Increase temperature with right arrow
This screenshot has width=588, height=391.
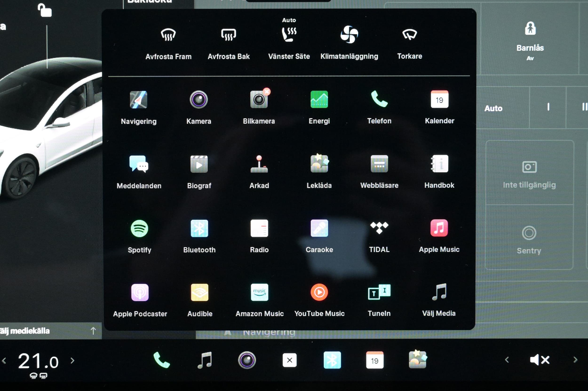72,360
